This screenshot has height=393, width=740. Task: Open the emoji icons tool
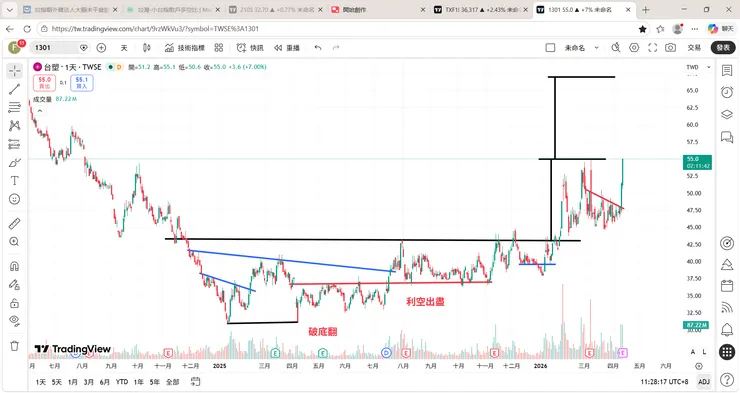[x=15, y=199]
